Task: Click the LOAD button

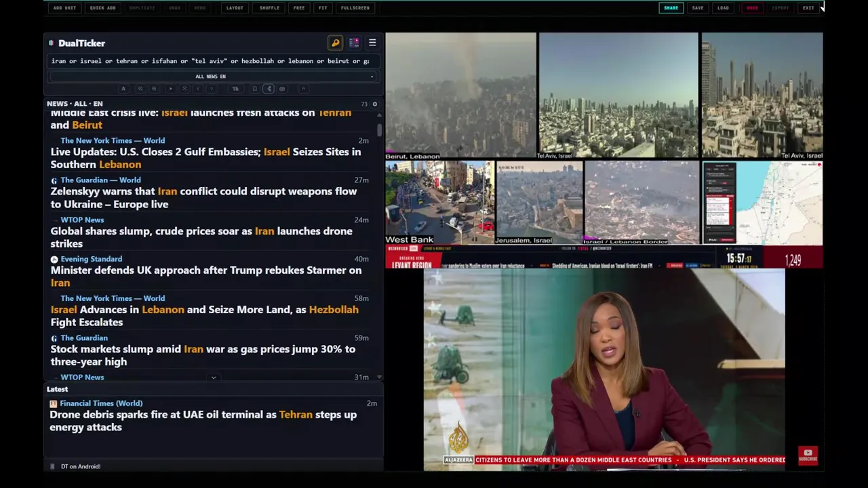Action: click(724, 8)
